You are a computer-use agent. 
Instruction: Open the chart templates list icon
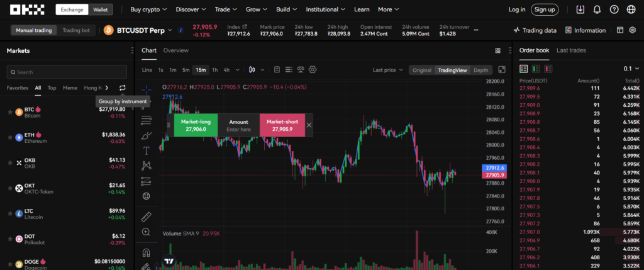[288, 70]
